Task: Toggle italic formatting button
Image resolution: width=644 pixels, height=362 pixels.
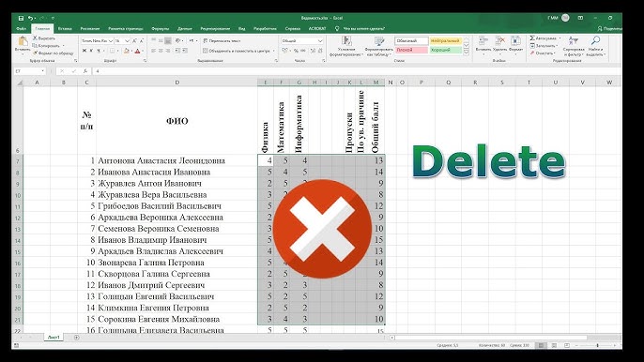Action: click(91, 51)
